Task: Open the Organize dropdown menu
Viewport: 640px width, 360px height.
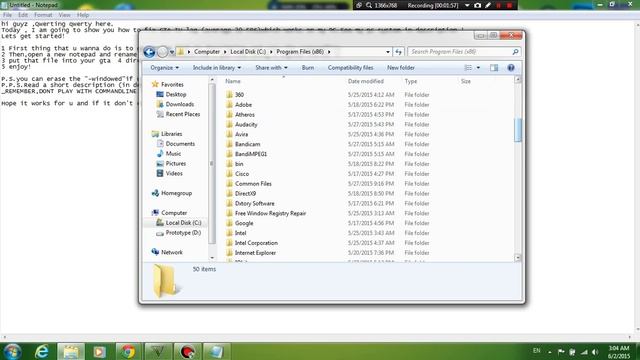Action: coord(164,68)
